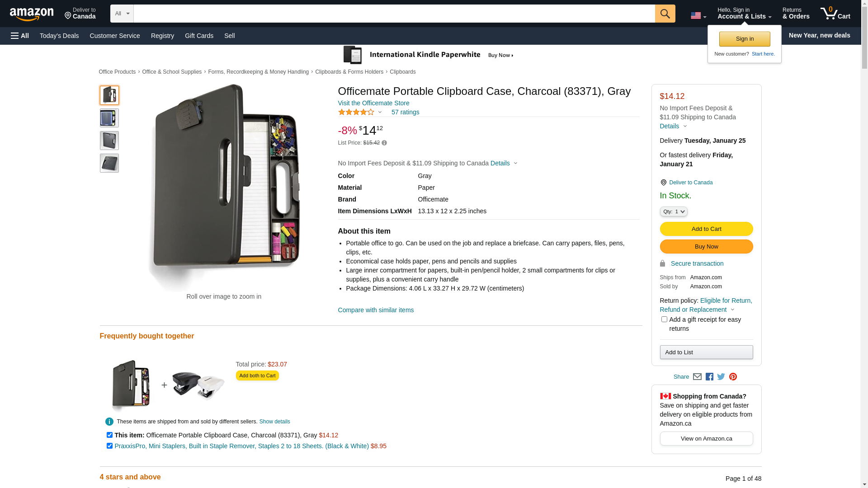Select the second product thumbnail image
The height and width of the screenshot is (488, 868).
pos(109,118)
